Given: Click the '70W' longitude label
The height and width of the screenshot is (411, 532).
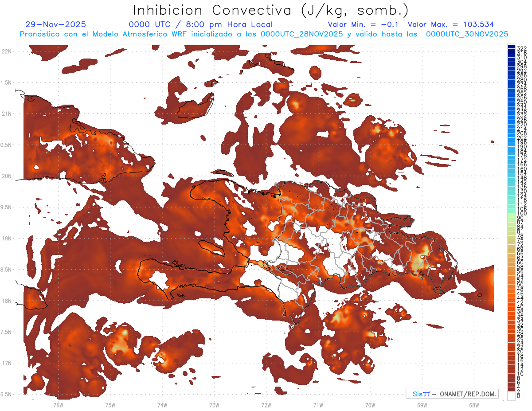Looking at the screenshot, I should tap(370, 405).
